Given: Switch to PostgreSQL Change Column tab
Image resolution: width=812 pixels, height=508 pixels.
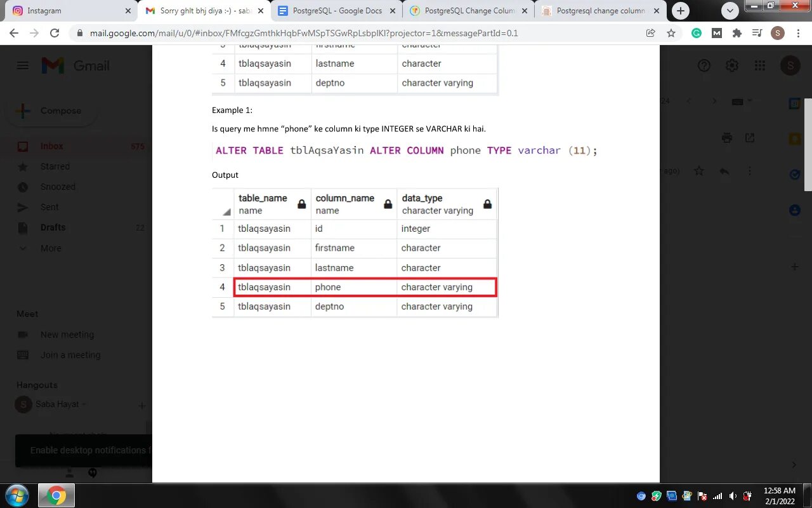Looking at the screenshot, I should pos(468,11).
